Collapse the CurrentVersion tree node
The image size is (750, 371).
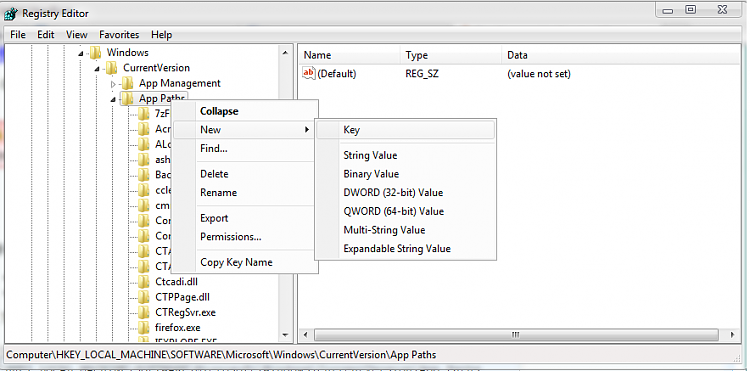click(x=97, y=69)
